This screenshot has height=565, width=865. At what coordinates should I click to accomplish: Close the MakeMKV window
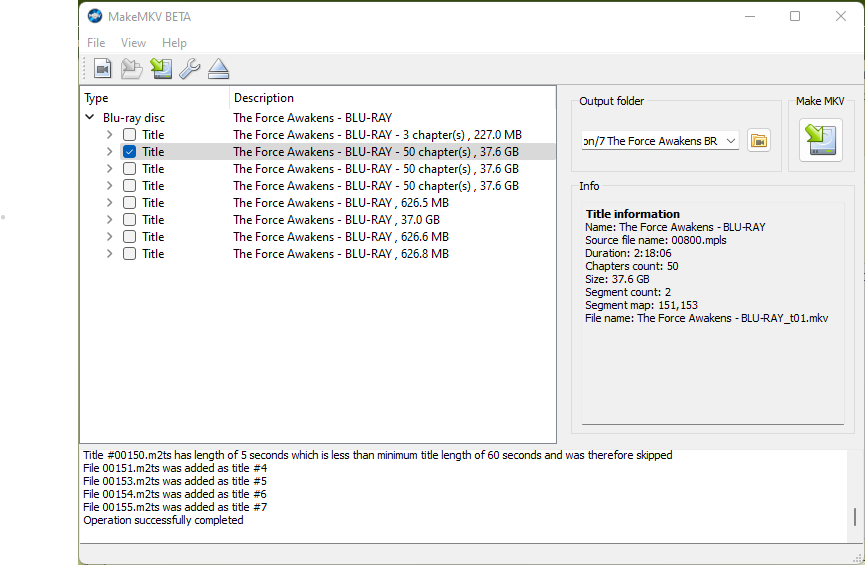841,17
